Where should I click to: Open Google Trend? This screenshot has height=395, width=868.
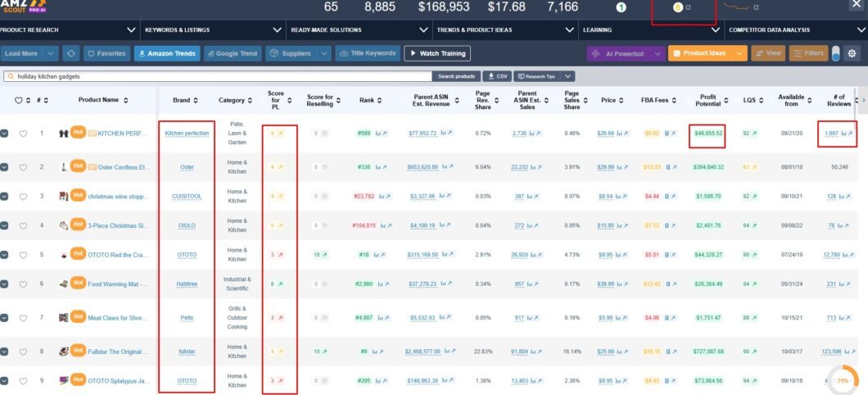click(233, 54)
